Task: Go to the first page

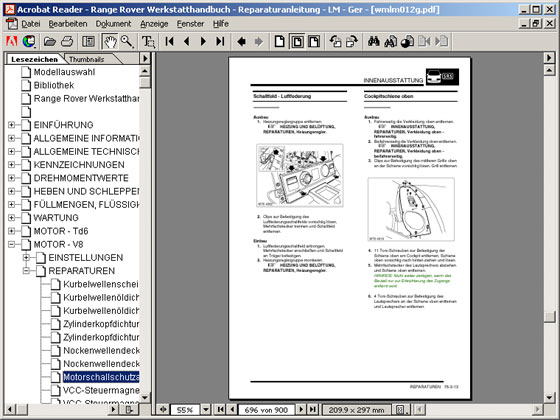Action: point(170,41)
